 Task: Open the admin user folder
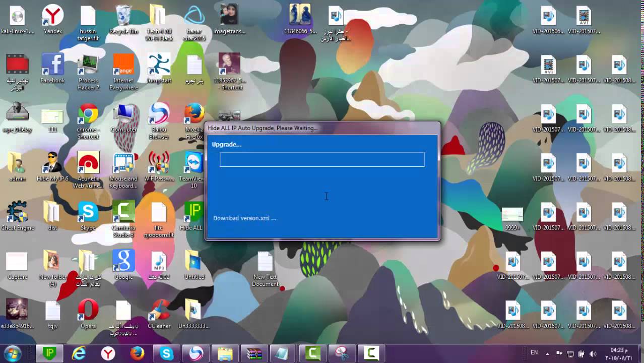point(17,166)
